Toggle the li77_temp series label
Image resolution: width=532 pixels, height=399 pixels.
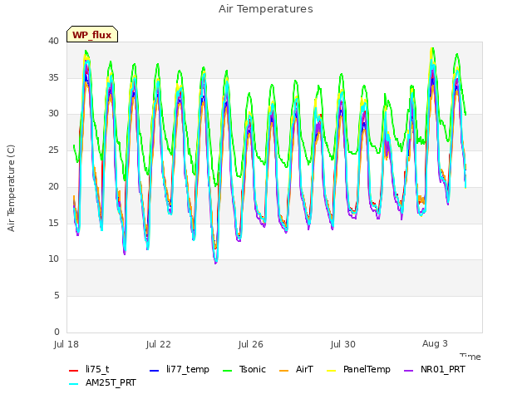pos(188,369)
